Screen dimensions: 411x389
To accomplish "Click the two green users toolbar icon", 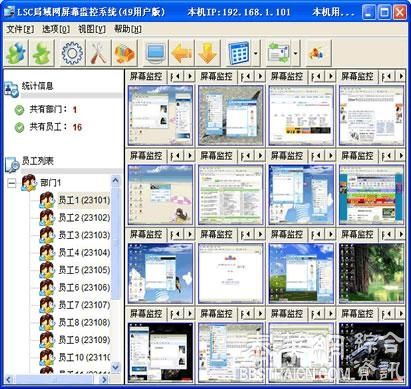I will 16,53.
